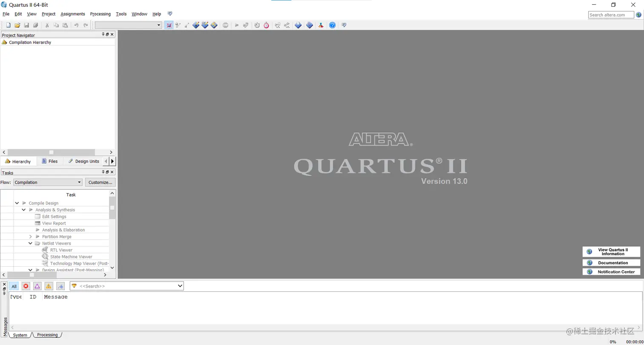
Task: Open the Assignments menu
Action: tap(73, 14)
